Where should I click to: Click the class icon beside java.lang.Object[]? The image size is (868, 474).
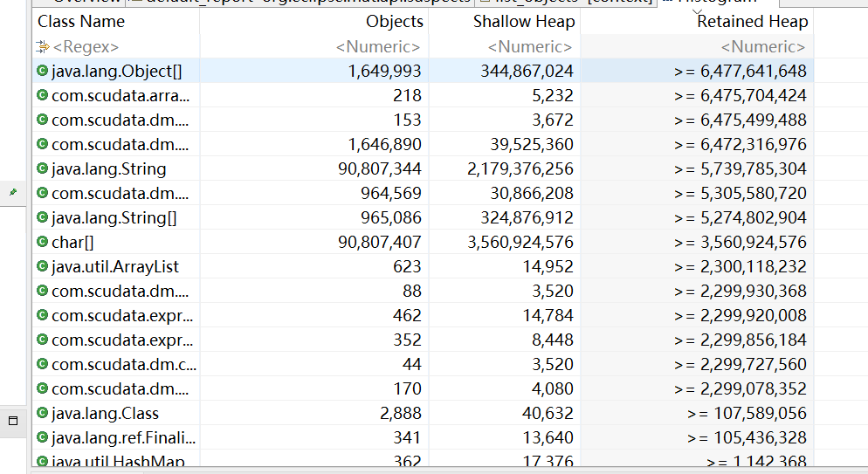tap(42, 71)
